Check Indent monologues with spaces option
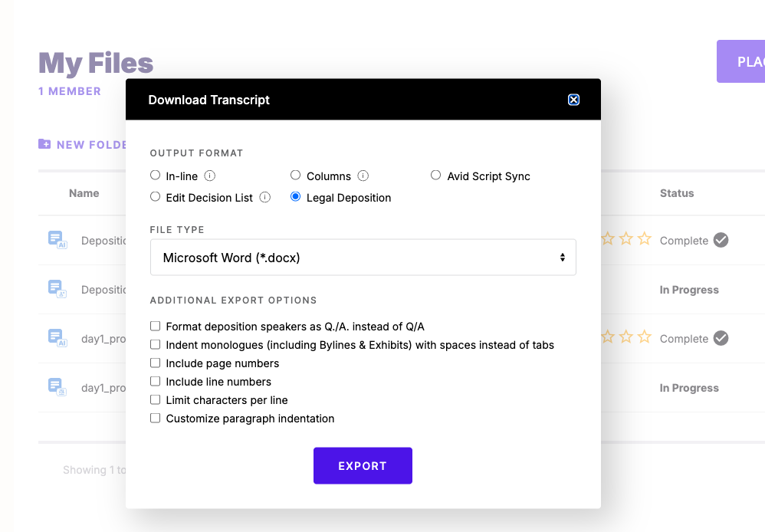Image resolution: width=765 pixels, height=532 pixels. tap(155, 345)
